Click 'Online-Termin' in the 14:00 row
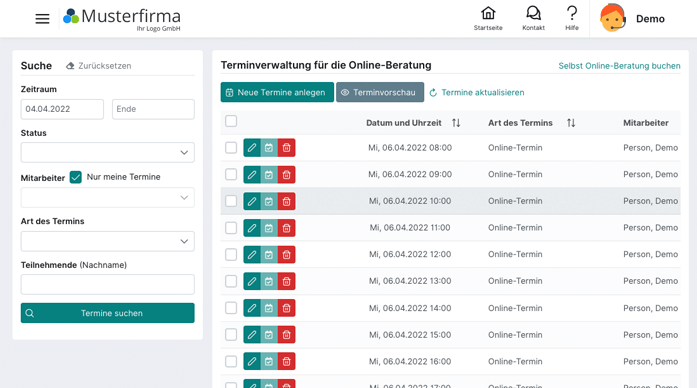Viewport: 697px width, 388px height. coord(515,308)
